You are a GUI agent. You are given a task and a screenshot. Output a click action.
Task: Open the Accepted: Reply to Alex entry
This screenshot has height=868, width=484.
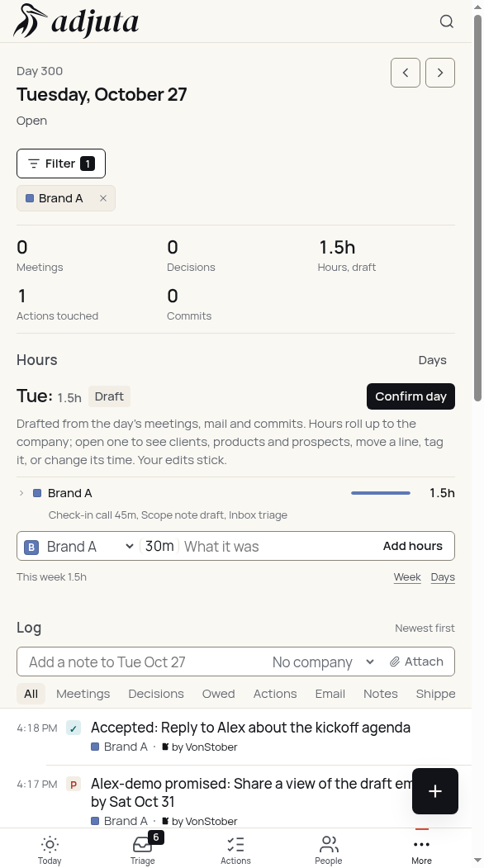click(251, 728)
